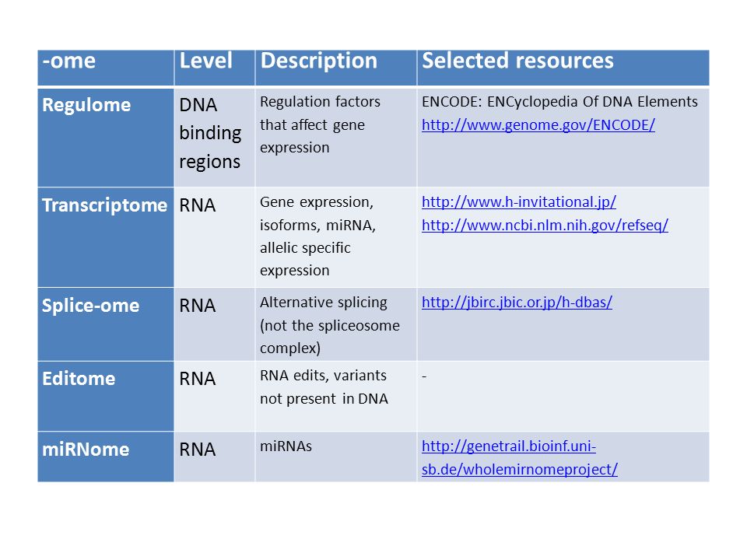The height and width of the screenshot is (560, 747).
Task: Click the 'miRNAs' description cell
Action: (336, 457)
